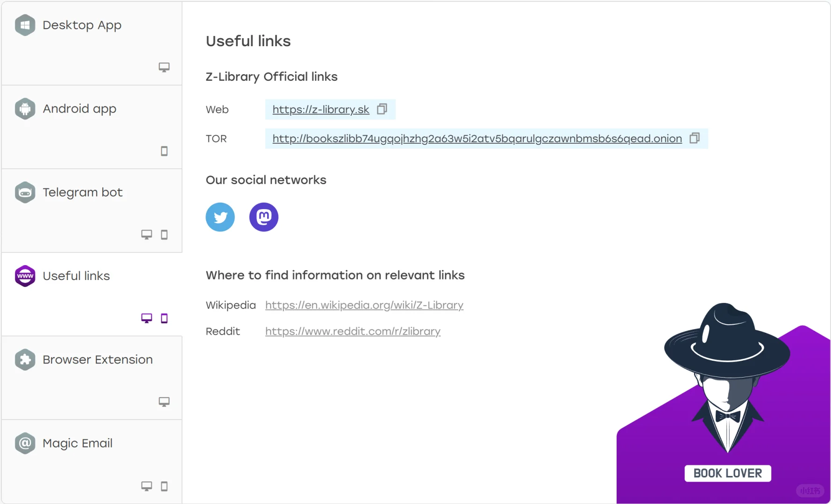
Task: Visit the Reddit r/zlibrary link
Action: [x=353, y=331]
